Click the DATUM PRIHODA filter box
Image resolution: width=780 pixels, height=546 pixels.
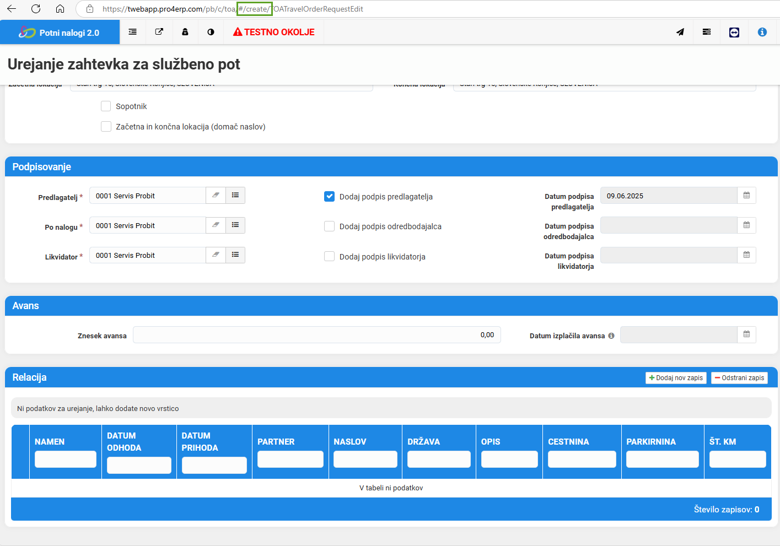point(214,465)
